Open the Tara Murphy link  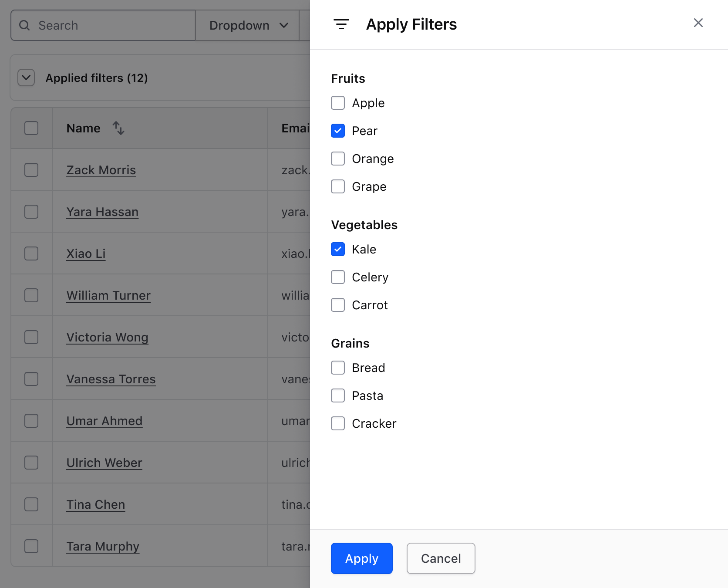click(102, 546)
